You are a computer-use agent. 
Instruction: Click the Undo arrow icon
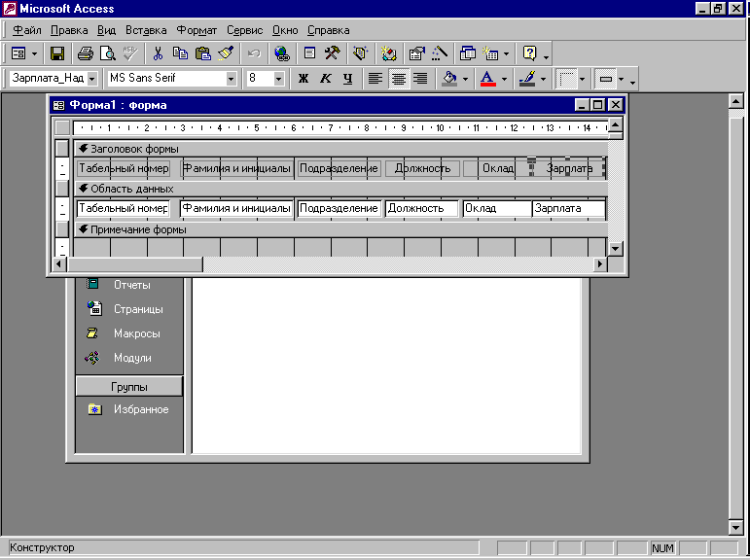[x=254, y=53]
